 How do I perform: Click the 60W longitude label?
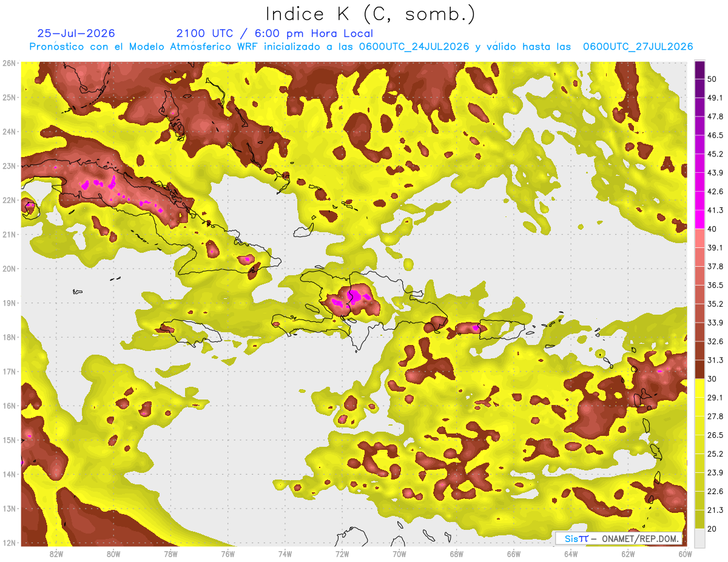click(x=685, y=554)
